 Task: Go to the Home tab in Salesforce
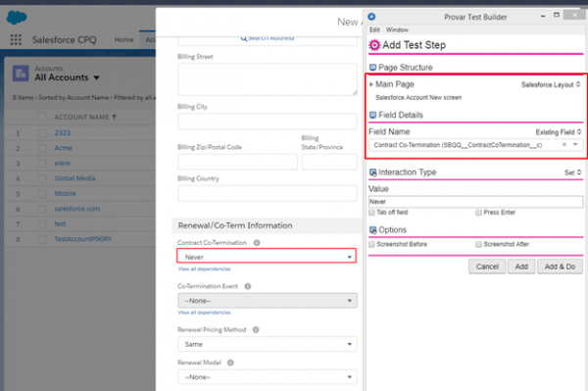click(x=123, y=39)
